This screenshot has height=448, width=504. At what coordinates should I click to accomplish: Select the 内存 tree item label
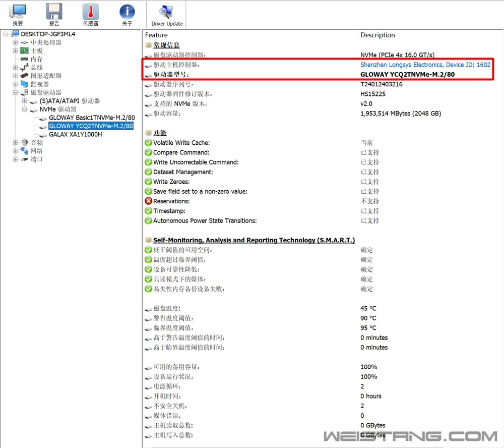click(37, 59)
